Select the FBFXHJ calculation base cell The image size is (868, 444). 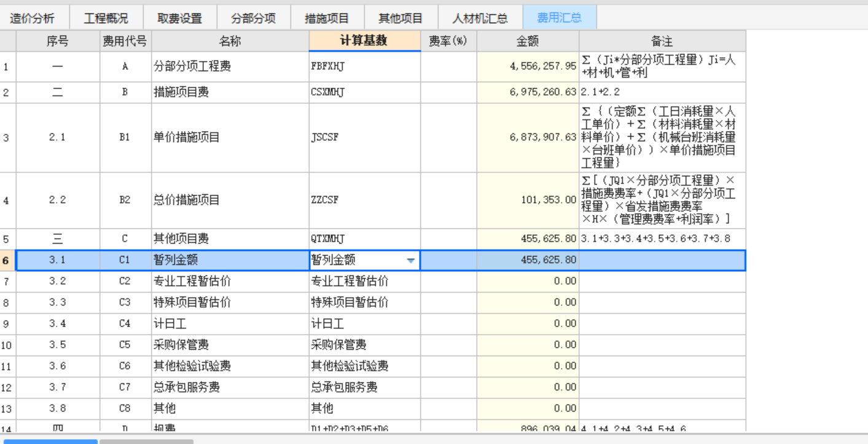(x=365, y=66)
